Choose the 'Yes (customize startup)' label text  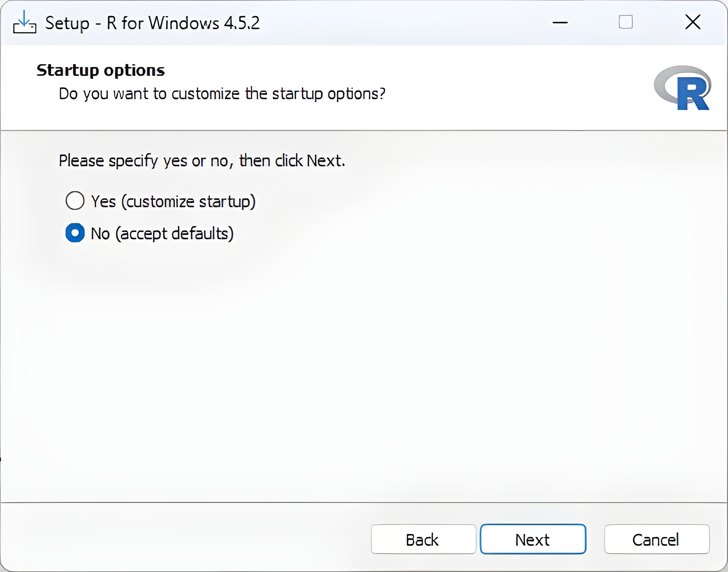[x=173, y=201]
